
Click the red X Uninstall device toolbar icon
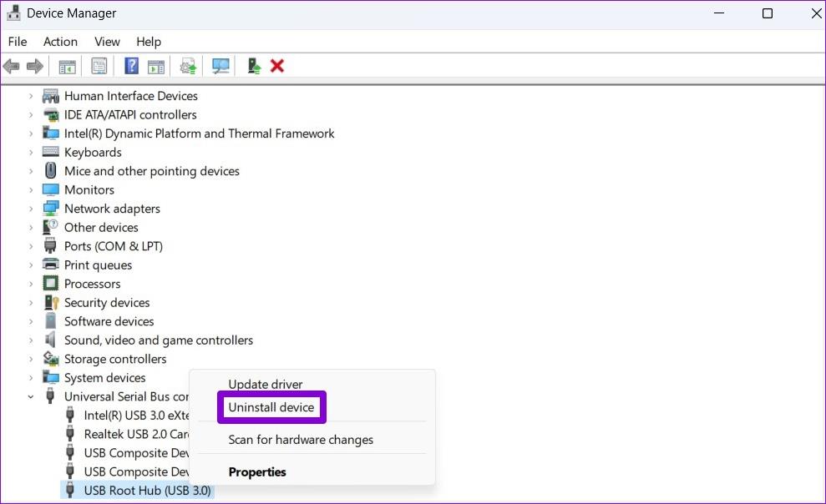[x=276, y=66]
